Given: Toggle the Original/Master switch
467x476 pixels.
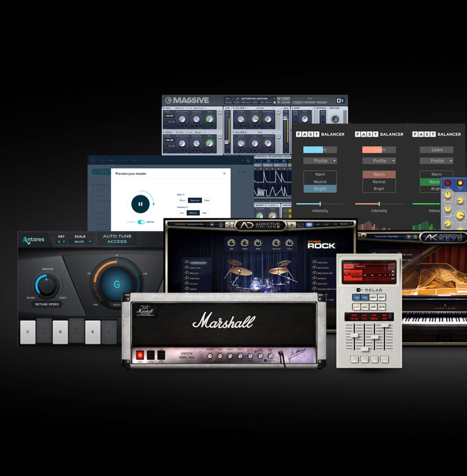Looking at the screenshot, I should (140, 222).
